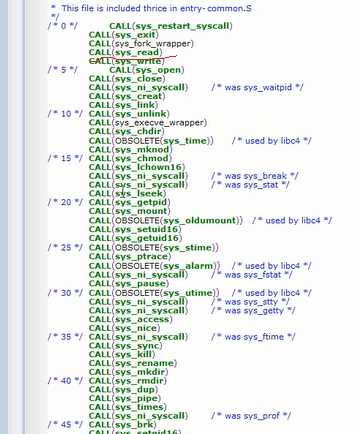
Task: Click the CALL(sys_getpid) line
Action: (x=130, y=202)
